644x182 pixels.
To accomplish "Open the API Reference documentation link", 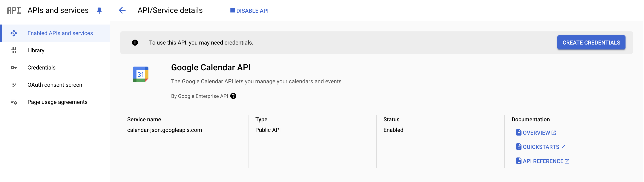I will (543, 161).
